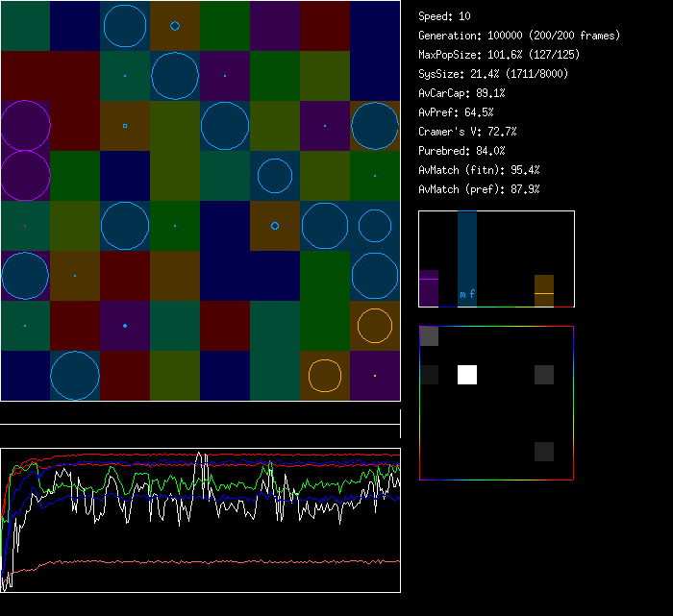
Task: Click the Speed: 10 readout
Action: click(x=445, y=16)
